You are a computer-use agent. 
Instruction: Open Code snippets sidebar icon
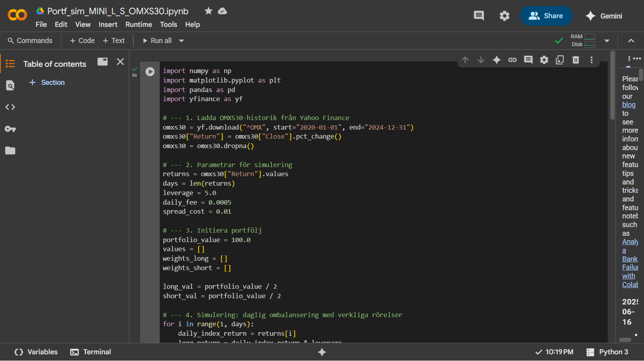coord(10,107)
